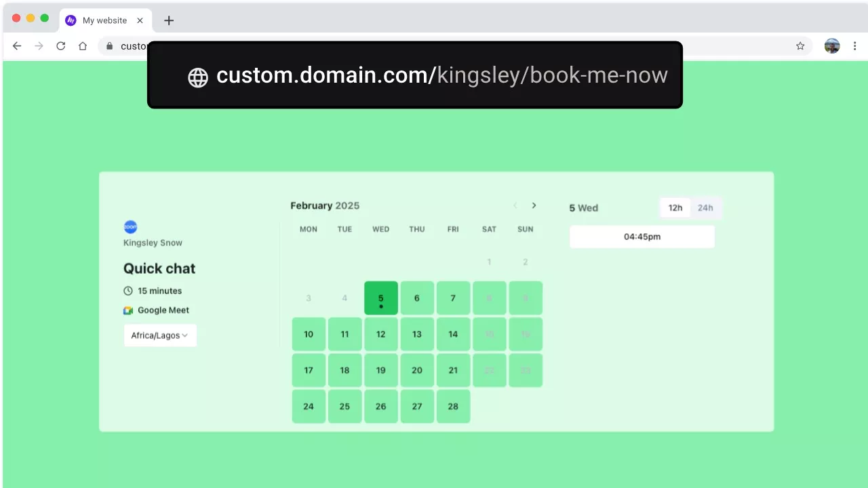Go to next month with right chevron
The width and height of the screenshot is (868, 488).
coord(534,205)
